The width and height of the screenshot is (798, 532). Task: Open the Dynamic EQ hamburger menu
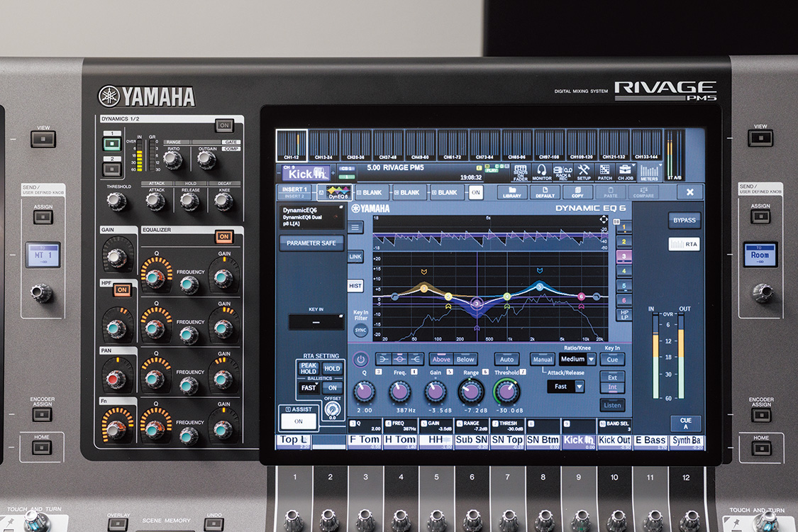coord(355,227)
